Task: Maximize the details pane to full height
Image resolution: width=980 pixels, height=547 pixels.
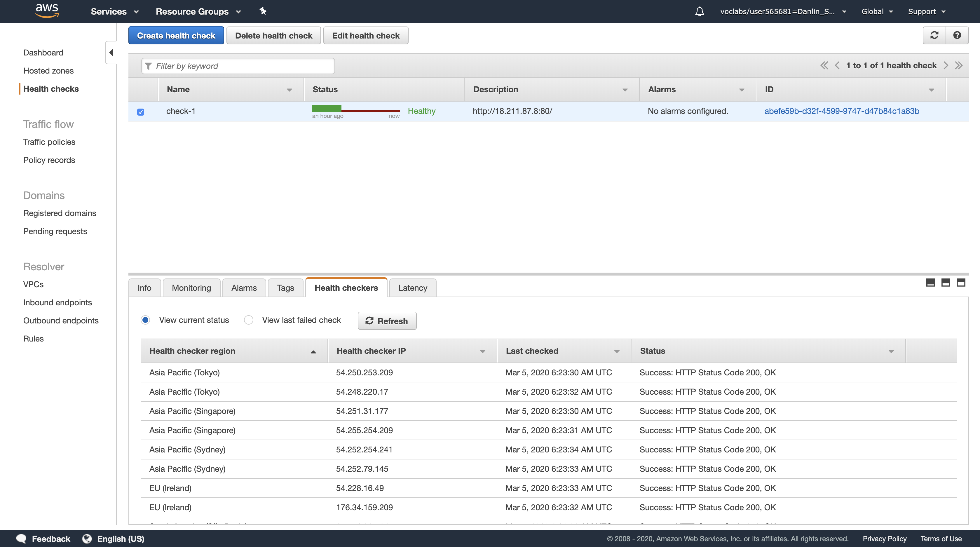Action: (961, 283)
